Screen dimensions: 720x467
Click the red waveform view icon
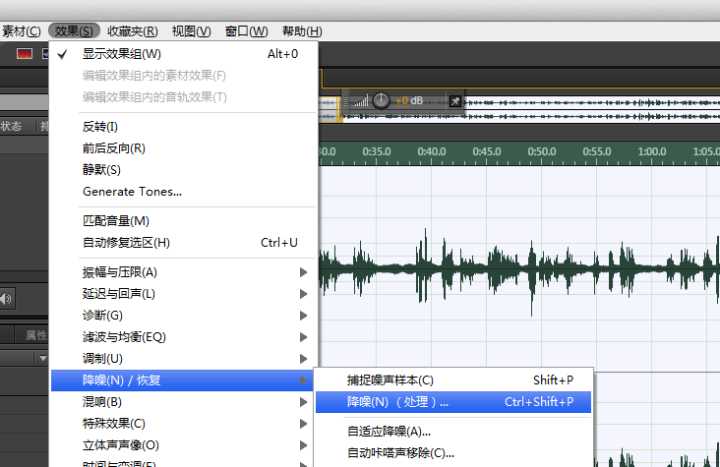tap(25, 54)
